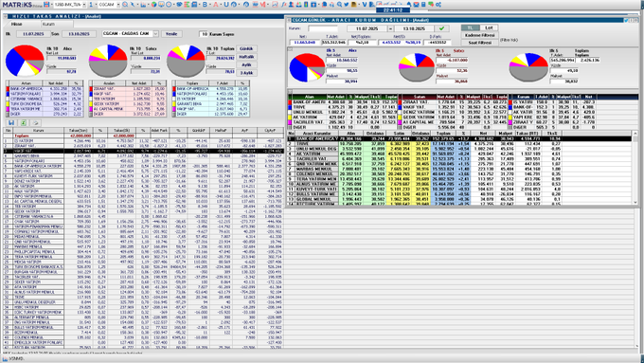Select the AK YATIRIM row in broker list
644x363 pixels.
coord(459,154)
